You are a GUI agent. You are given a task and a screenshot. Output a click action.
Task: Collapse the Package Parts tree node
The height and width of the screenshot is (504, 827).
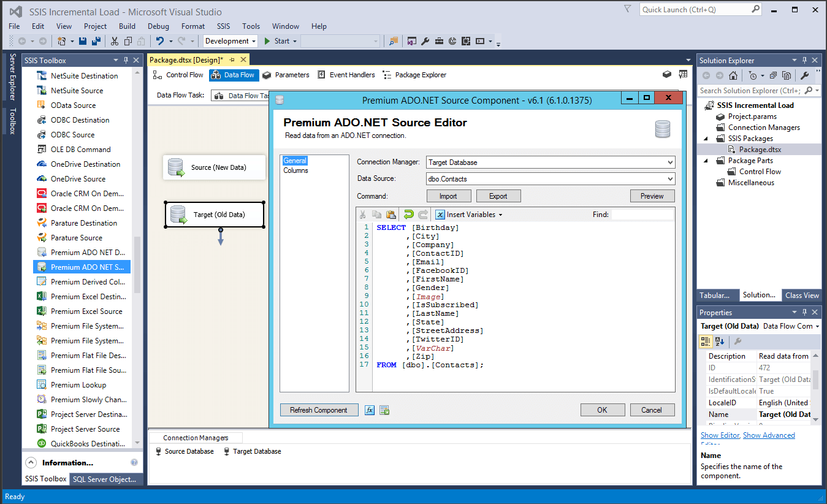(x=705, y=161)
